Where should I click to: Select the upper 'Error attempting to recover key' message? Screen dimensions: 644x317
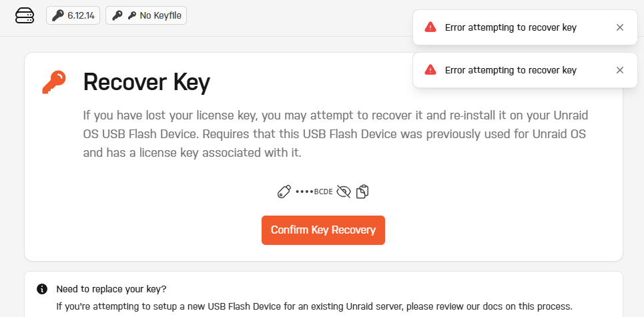(x=511, y=27)
